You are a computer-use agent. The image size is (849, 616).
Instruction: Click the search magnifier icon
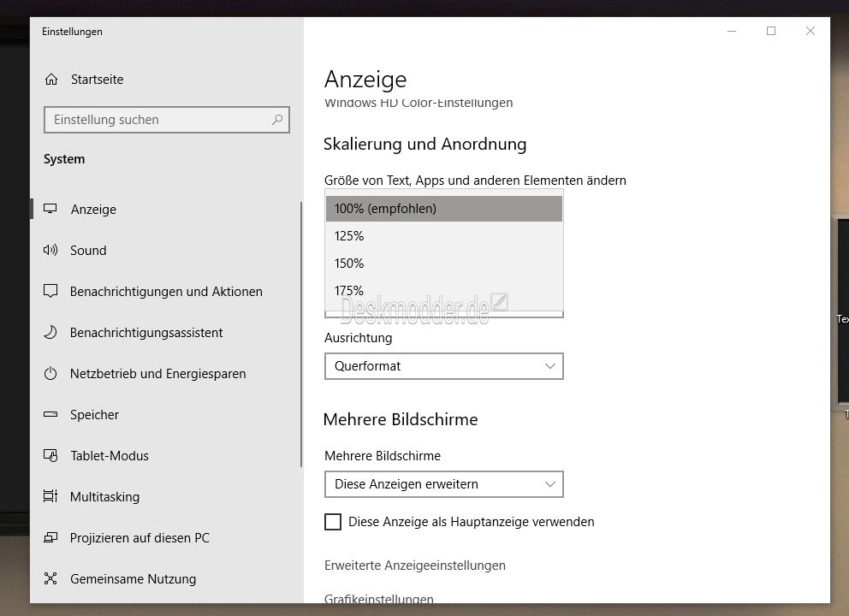pyautogui.click(x=277, y=120)
